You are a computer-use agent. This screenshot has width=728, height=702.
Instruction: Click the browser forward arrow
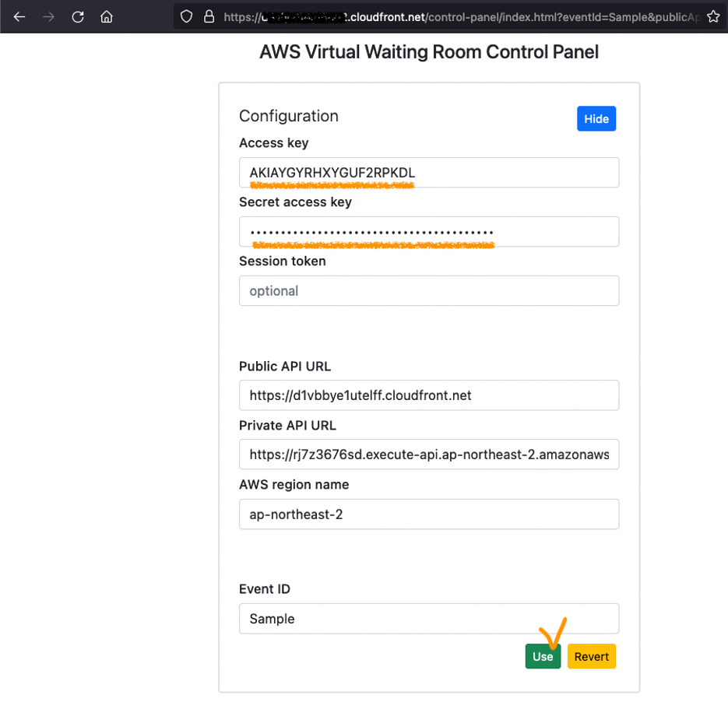[x=49, y=17]
